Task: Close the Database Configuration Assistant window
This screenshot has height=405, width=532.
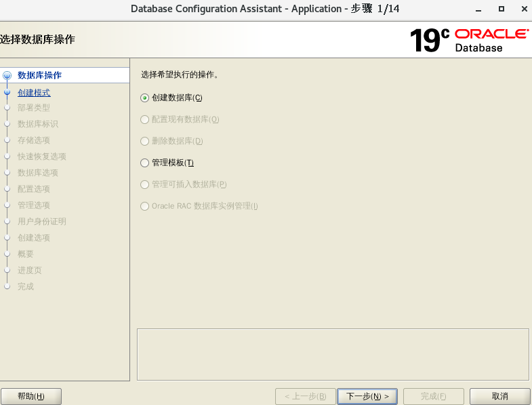Action: pyautogui.click(x=525, y=9)
